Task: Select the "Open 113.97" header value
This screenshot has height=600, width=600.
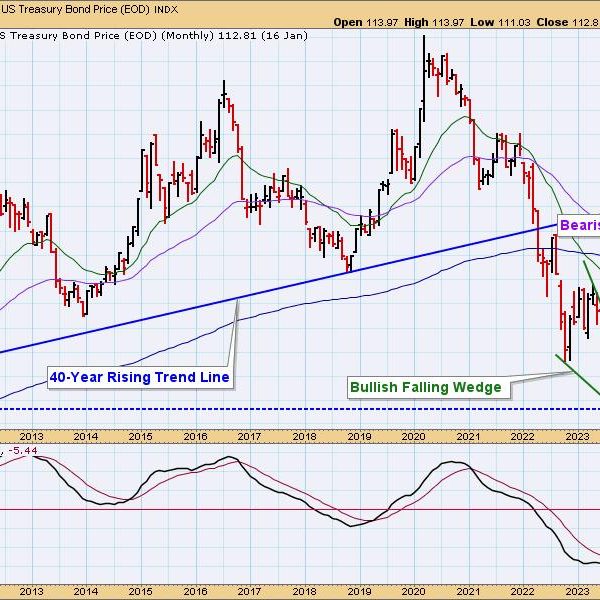Action: click(366, 22)
